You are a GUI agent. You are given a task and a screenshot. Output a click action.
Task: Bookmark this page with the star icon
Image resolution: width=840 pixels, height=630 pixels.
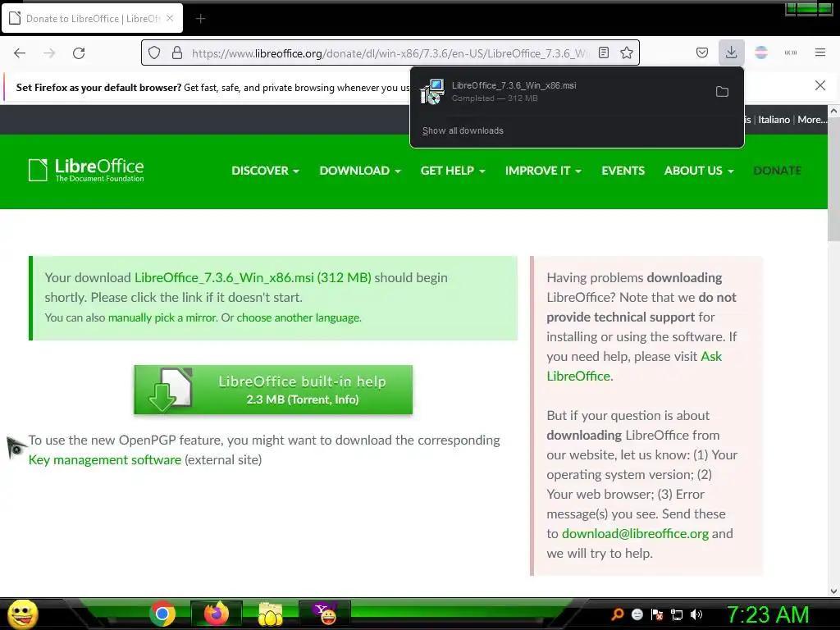627,53
